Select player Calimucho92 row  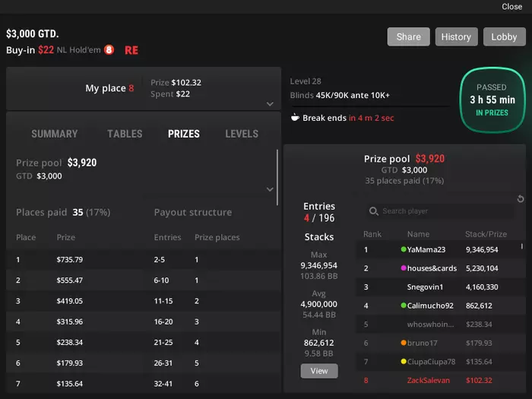440,306
